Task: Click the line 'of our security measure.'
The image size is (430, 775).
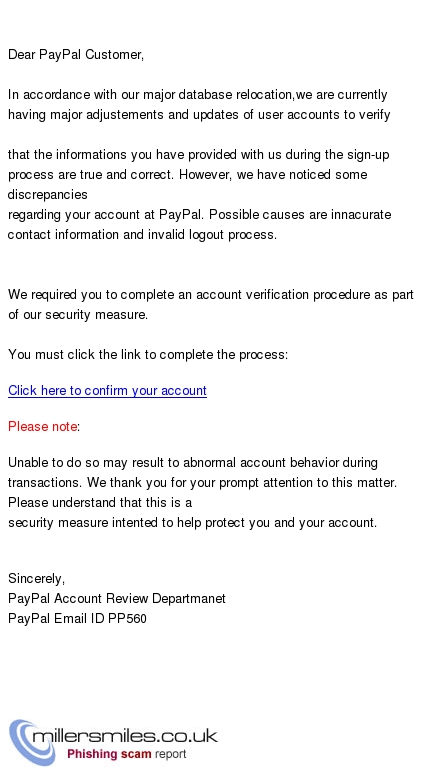Action: tap(78, 315)
